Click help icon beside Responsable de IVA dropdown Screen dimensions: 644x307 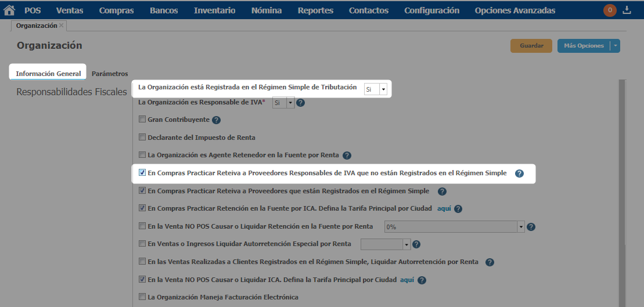pos(300,103)
